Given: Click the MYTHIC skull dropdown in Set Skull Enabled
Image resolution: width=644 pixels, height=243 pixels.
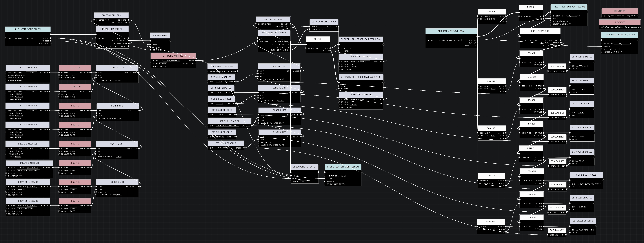Looking at the screenshot, I should [x=582, y=207].
